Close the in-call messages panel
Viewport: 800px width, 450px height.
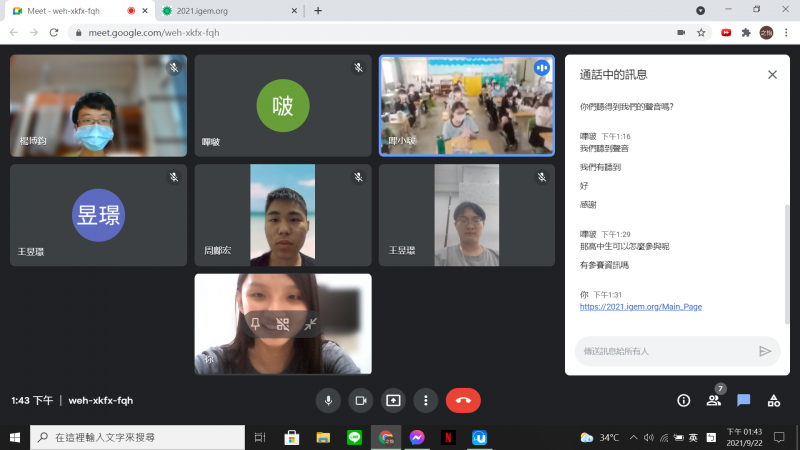pyautogui.click(x=772, y=75)
